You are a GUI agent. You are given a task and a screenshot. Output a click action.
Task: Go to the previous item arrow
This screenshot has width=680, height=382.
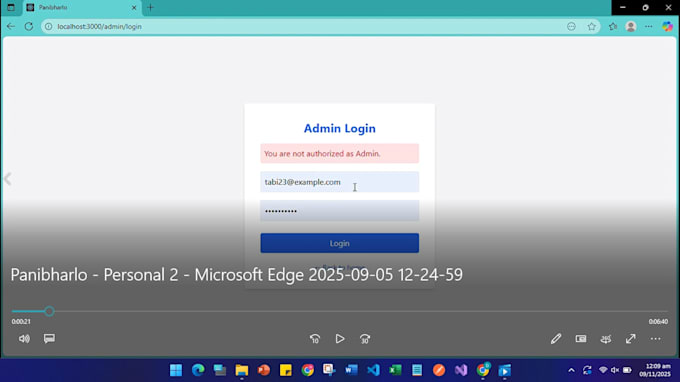(7, 179)
